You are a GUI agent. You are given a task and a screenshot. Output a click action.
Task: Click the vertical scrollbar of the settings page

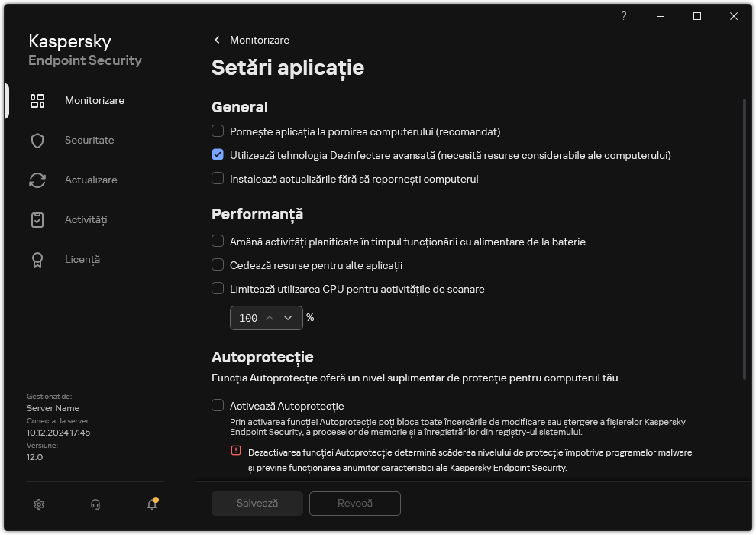tap(745, 238)
